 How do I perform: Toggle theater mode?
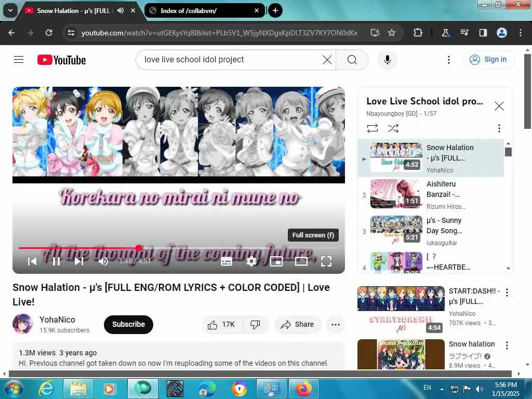[x=301, y=262]
